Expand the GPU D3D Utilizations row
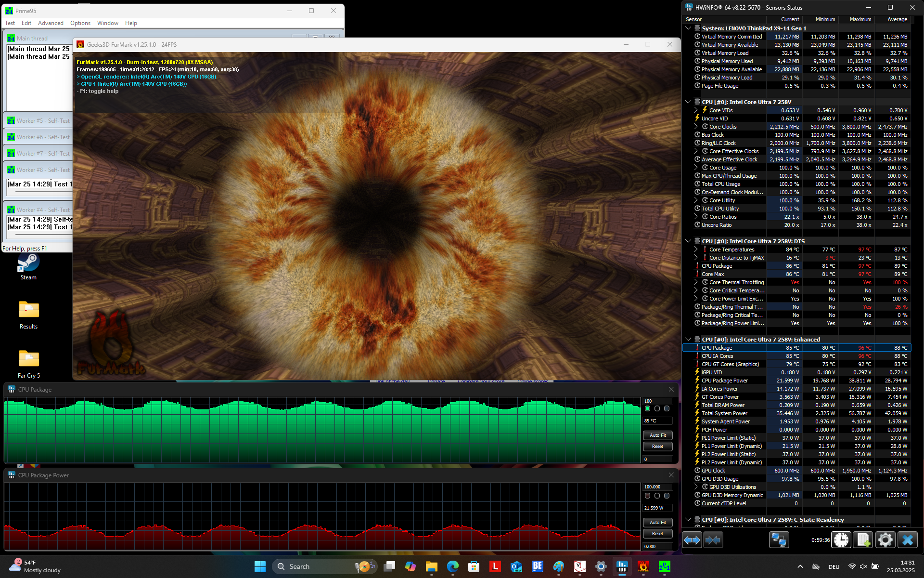 (696, 487)
